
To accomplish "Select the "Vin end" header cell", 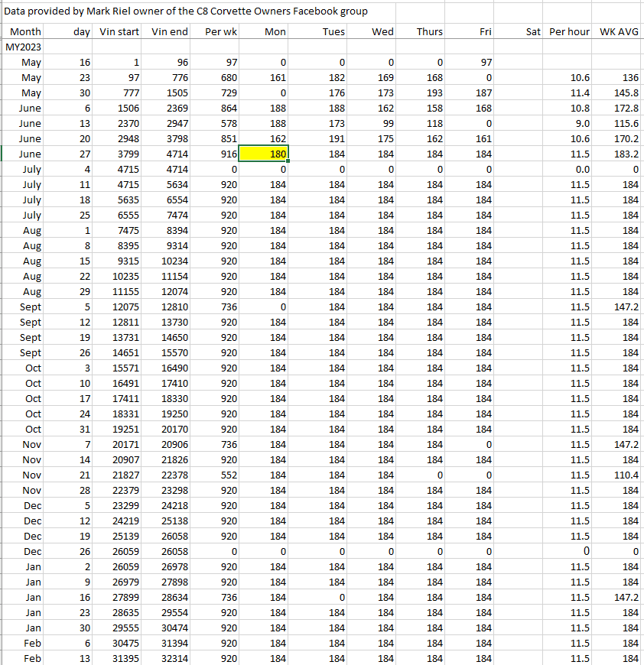I will pyautogui.click(x=169, y=32).
